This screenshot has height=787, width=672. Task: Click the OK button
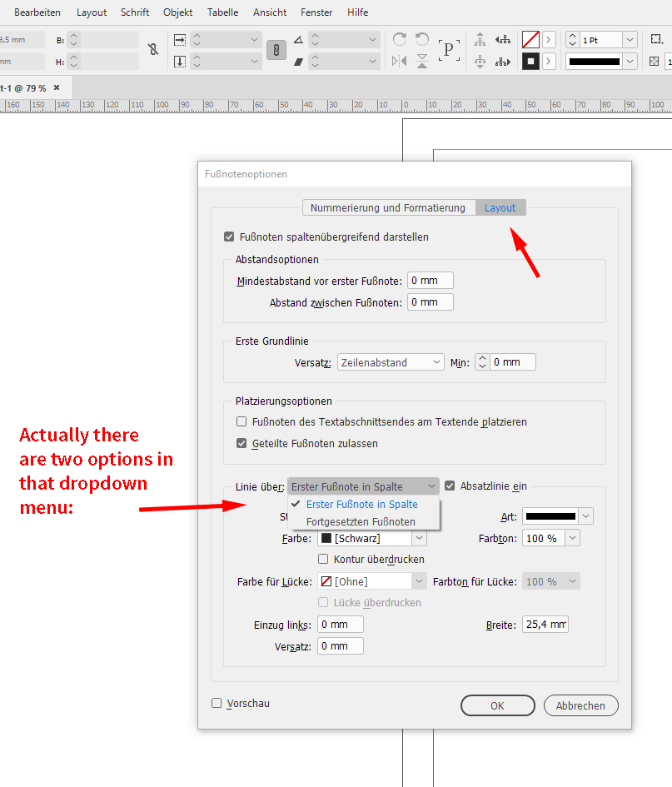point(497,705)
